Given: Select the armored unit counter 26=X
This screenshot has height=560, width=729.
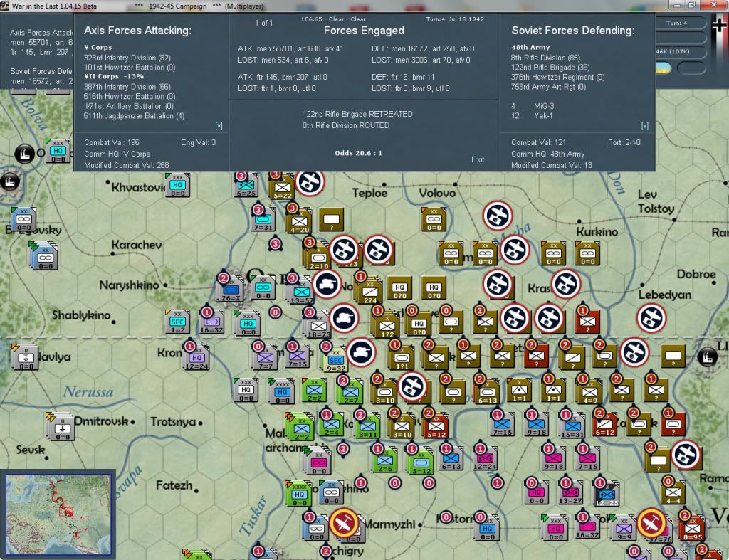Looking at the screenshot, I should (231, 289).
